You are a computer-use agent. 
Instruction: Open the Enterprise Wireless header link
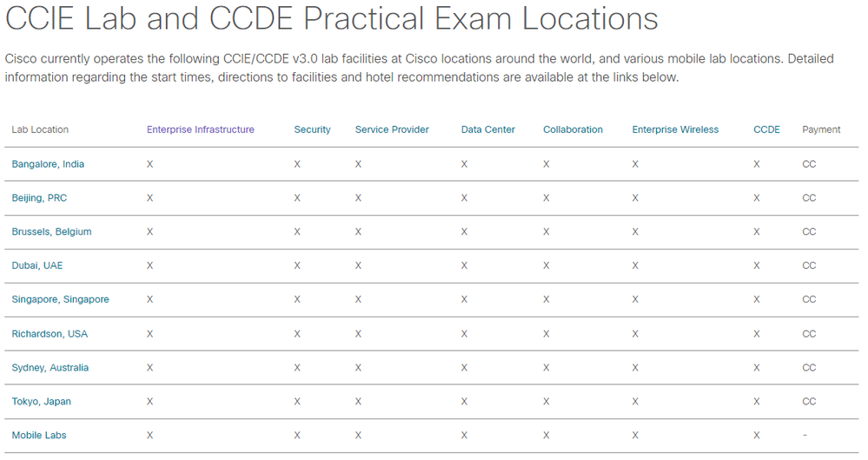(675, 130)
